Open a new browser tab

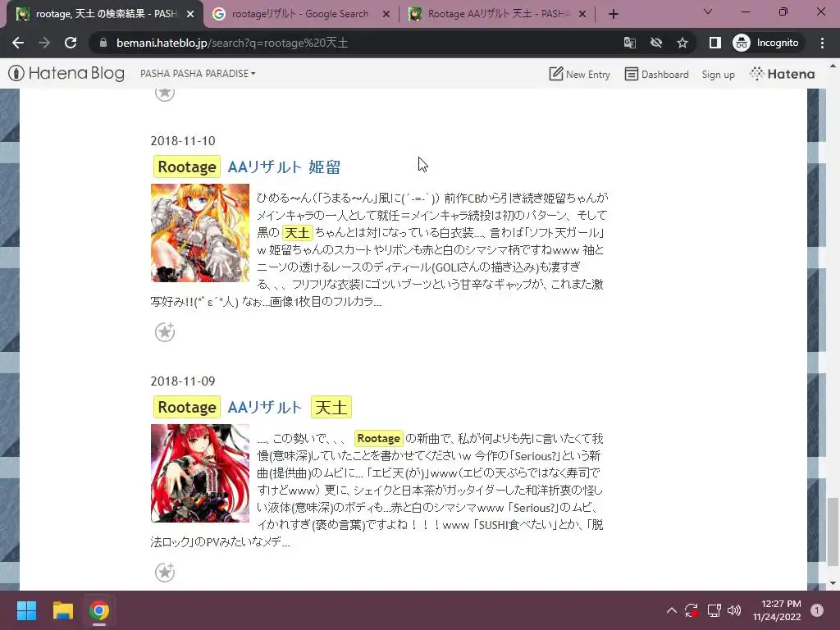[614, 14]
